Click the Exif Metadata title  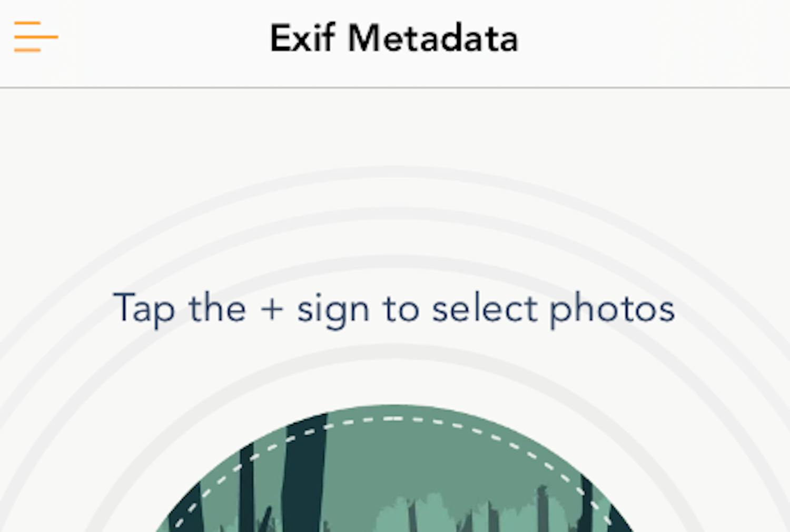(x=394, y=38)
